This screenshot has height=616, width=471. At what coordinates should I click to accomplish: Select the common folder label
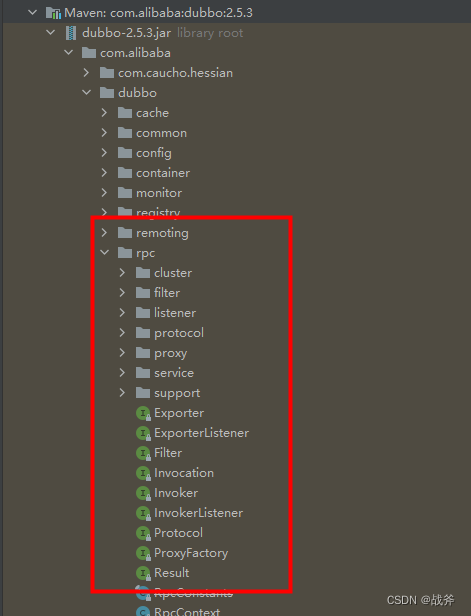coord(161,133)
